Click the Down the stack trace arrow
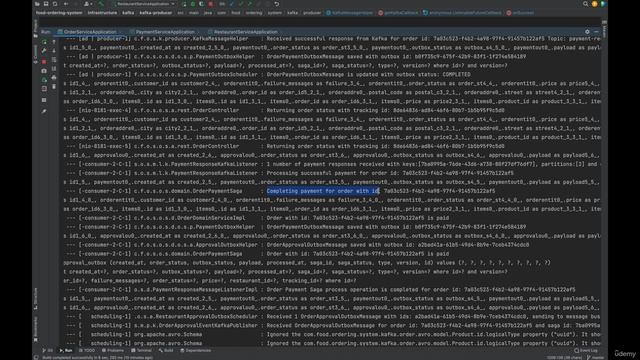 pos(54,51)
